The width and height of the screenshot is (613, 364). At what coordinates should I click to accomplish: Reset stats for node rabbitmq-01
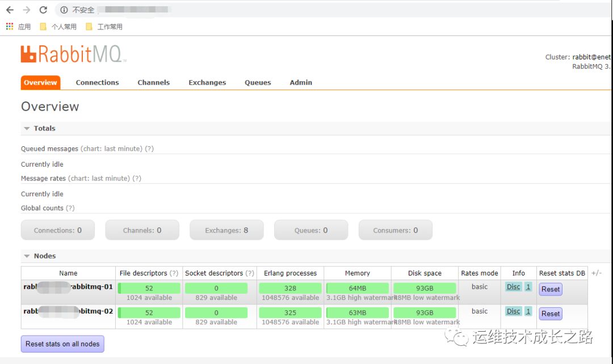[551, 289]
